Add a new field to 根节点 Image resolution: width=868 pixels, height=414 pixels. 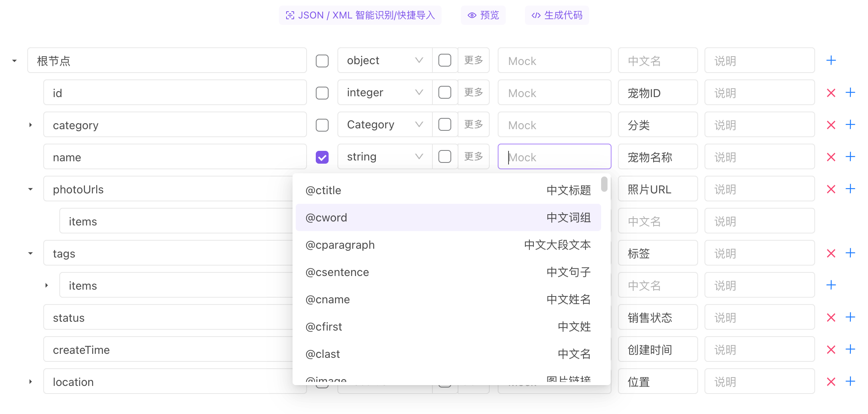[x=831, y=60]
